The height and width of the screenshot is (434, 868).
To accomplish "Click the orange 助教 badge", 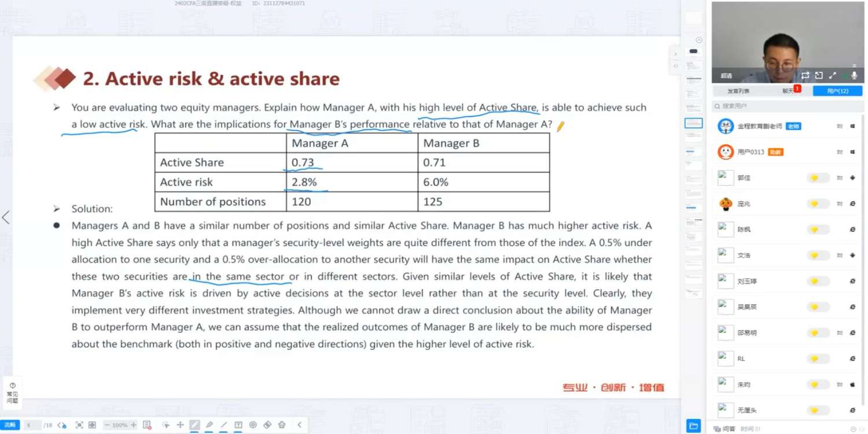I will pos(775,152).
